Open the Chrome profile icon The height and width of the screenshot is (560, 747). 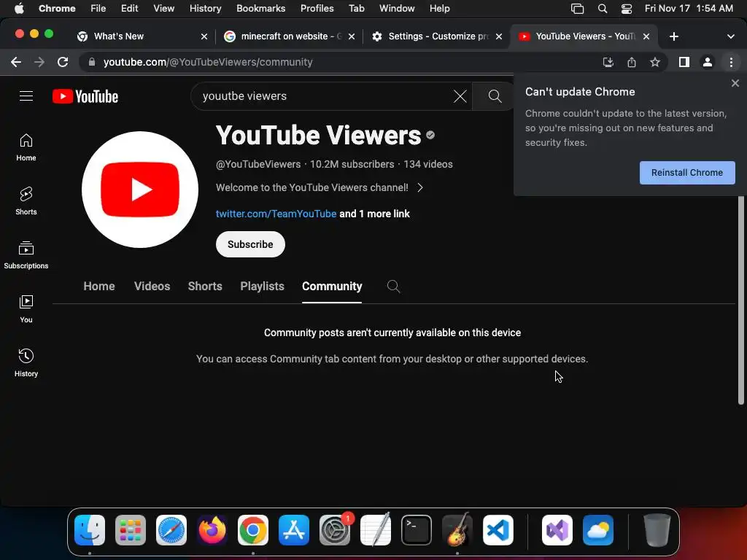[708, 62]
